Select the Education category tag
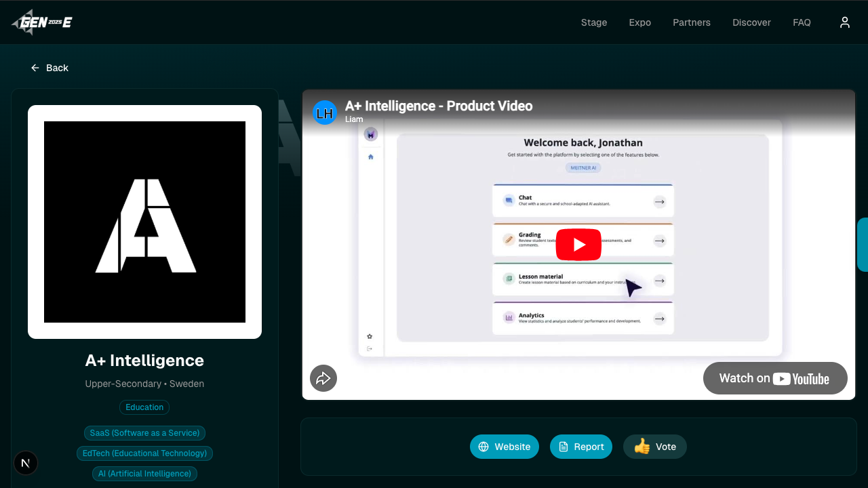The width and height of the screenshot is (868, 488). (x=144, y=407)
